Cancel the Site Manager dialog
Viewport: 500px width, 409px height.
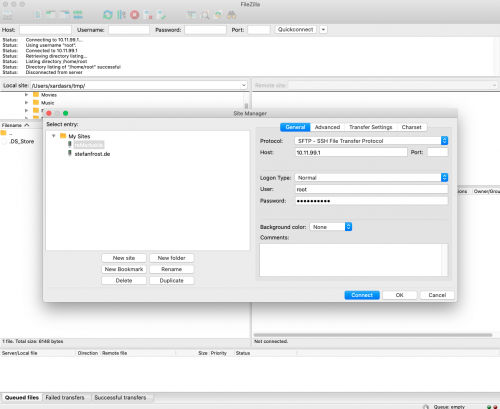(x=437, y=295)
